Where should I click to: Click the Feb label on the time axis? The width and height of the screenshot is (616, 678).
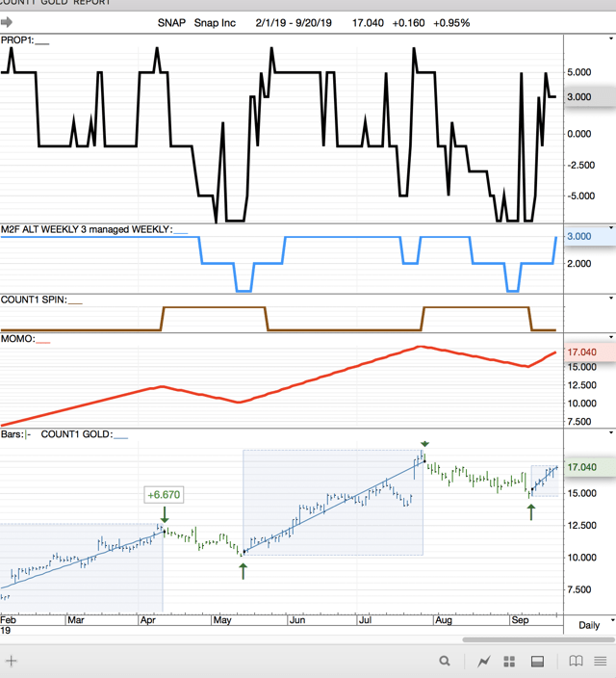[x=9, y=620]
